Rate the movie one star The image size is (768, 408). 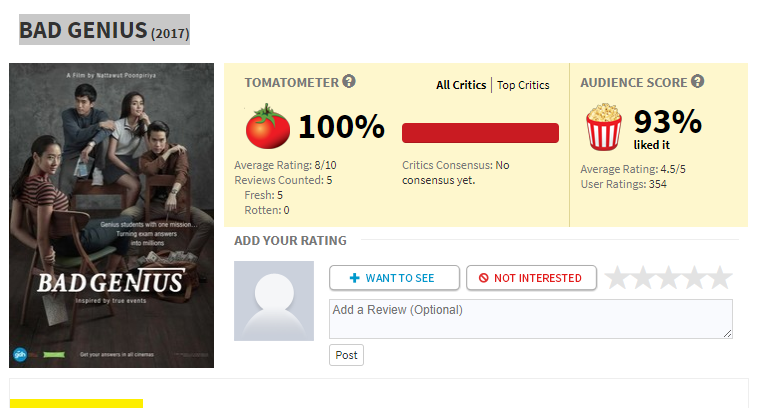(x=618, y=278)
